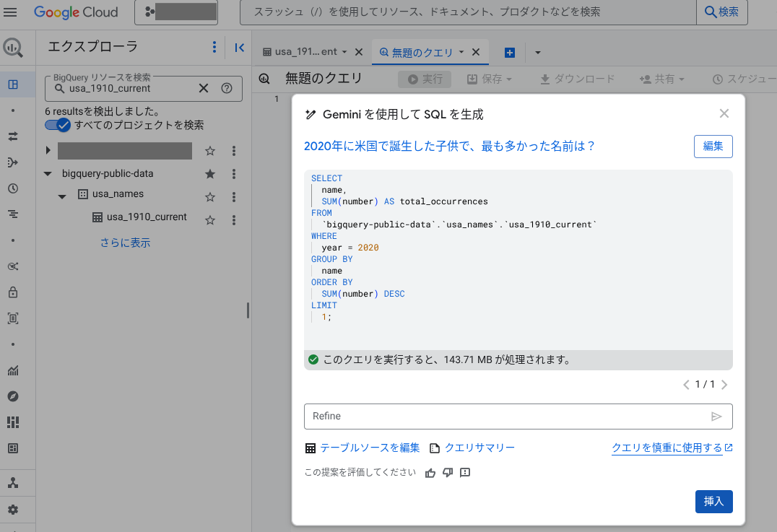This screenshot has width=777, height=532.
Task: Switch to the usa_191...ent tab
Action: tap(305, 51)
